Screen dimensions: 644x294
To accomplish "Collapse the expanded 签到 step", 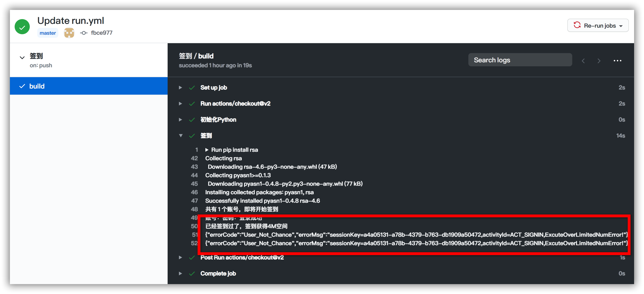I will pyautogui.click(x=181, y=136).
